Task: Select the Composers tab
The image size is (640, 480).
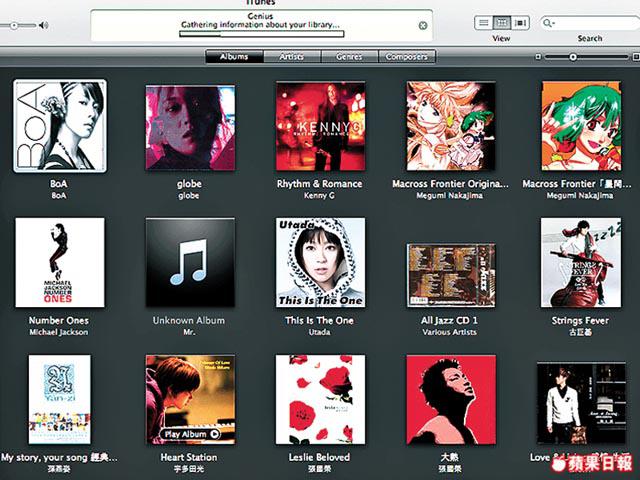Action: click(407, 57)
